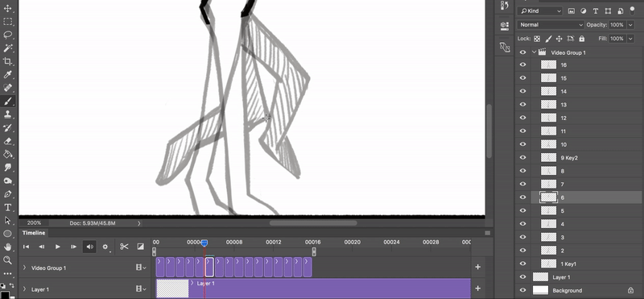The height and width of the screenshot is (299, 644).
Task: Turn layer filtering switch on or off
Action: pyautogui.click(x=633, y=10)
